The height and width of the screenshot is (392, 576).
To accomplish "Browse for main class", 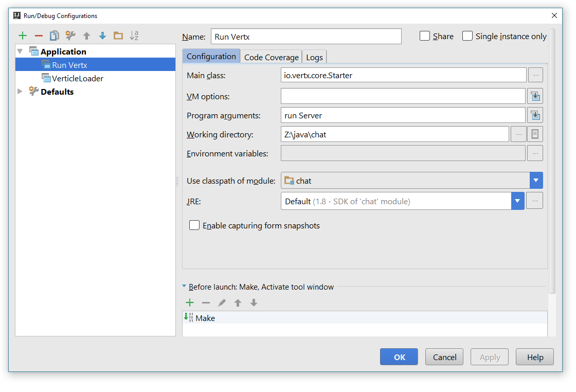I will pyautogui.click(x=535, y=75).
